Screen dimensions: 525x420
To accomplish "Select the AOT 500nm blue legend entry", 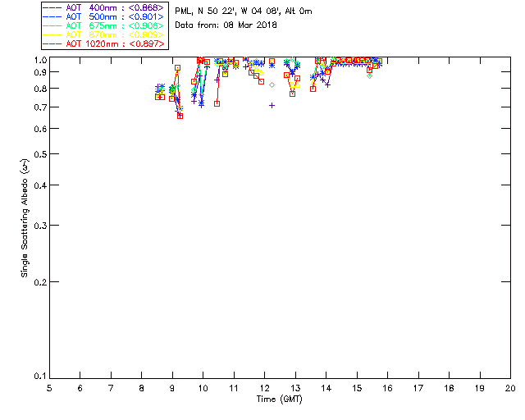I will (x=104, y=16).
